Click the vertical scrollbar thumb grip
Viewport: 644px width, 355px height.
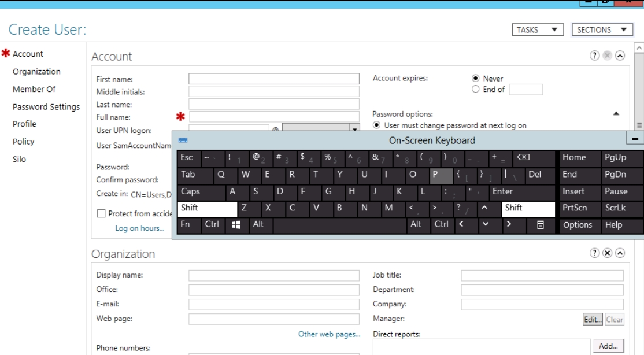[639, 125]
